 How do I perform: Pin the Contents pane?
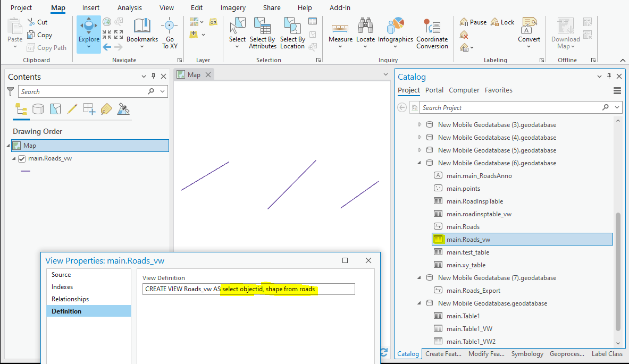click(x=153, y=76)
